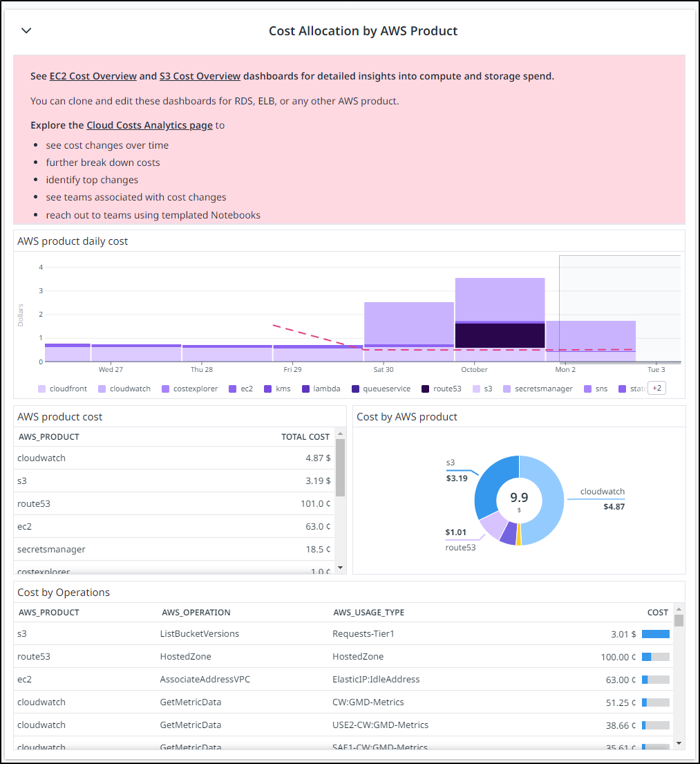700x764 pixels.
Task: Click the cloudwatch $4.87 donut label
Action: tap(602, 499)
